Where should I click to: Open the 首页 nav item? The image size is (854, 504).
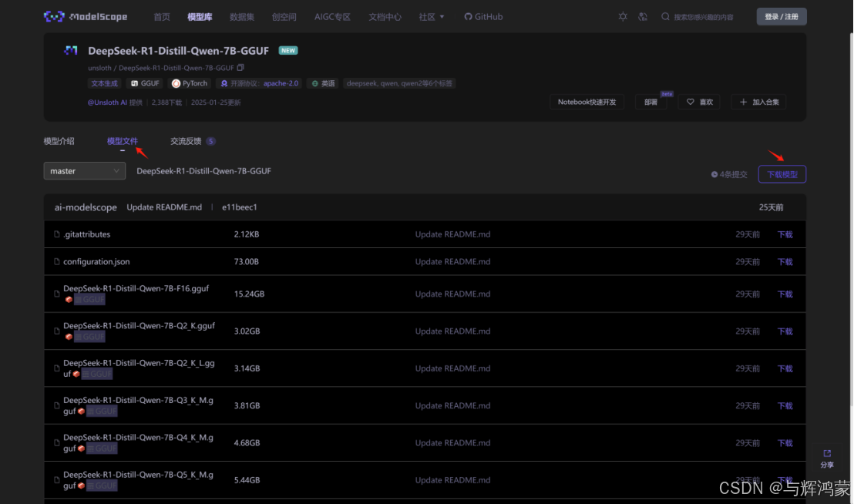[162, 17]
